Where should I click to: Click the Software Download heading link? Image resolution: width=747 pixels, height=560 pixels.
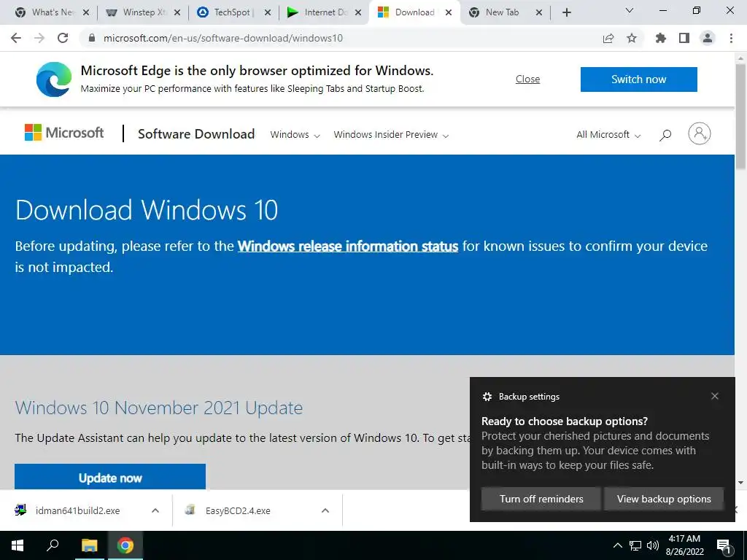click(196, 134)
